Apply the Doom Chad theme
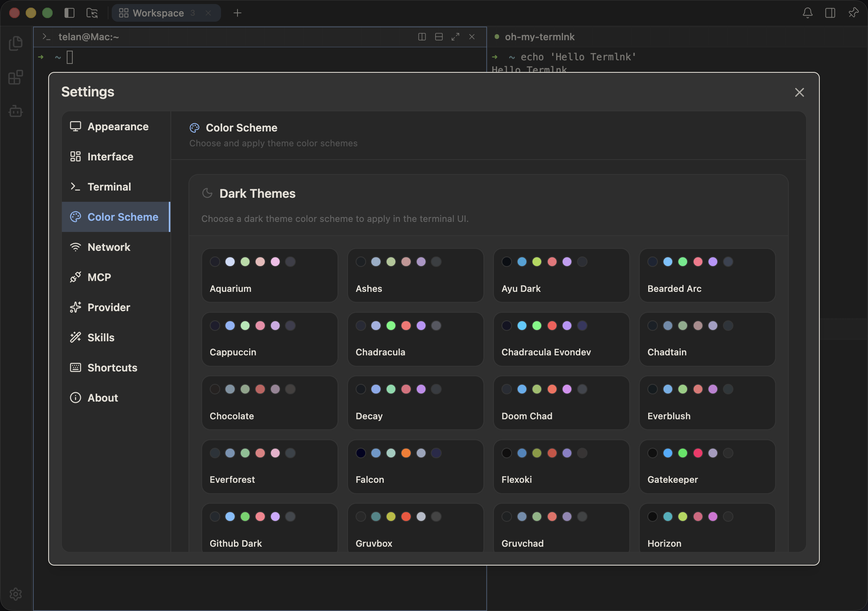This screenshot has width=868, height=611. tap(561, 403)
